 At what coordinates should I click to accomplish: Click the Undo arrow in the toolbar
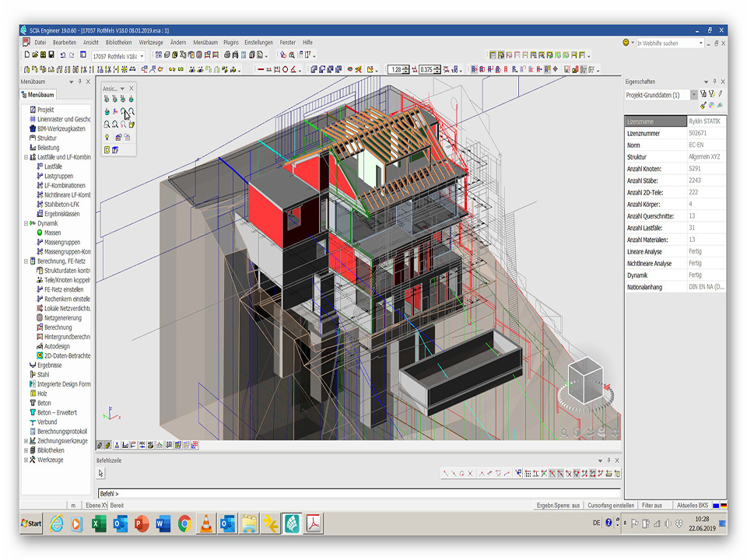(x=62, y=55)
